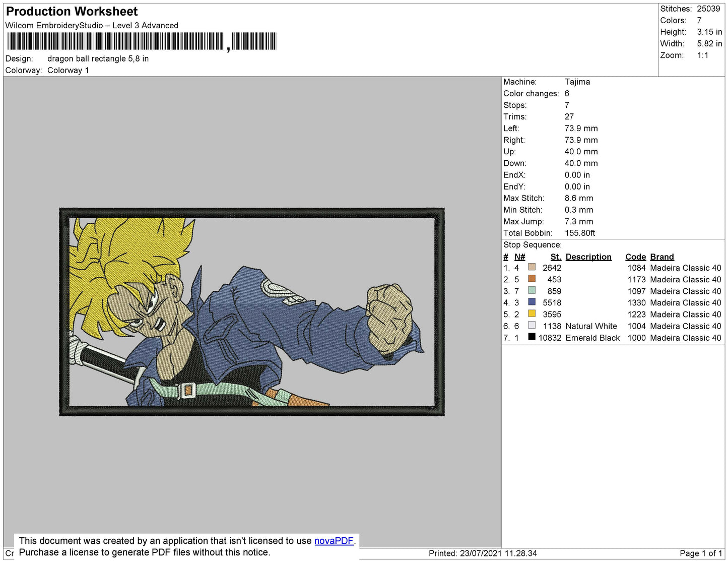Click the machine value 'Tajima'
This screenshot has width=728, height=563.
[577, 82]
